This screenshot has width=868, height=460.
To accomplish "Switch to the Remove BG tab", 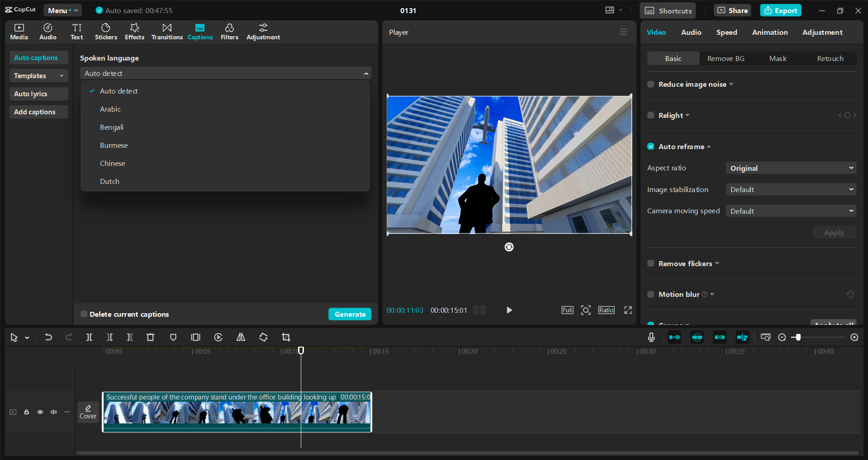I will [x=726, y=58].
